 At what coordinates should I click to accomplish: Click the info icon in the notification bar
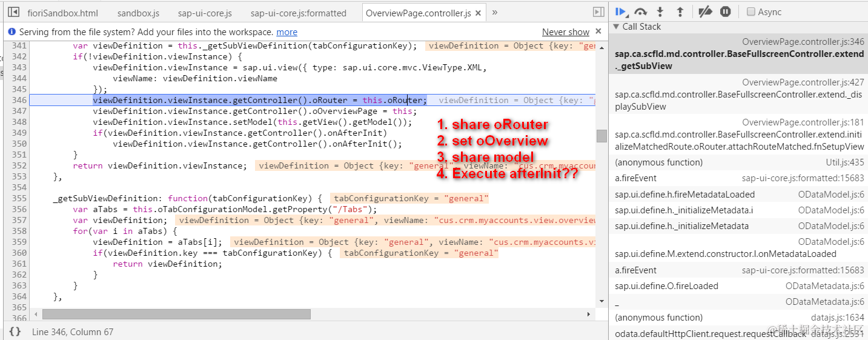pos(12,32)
